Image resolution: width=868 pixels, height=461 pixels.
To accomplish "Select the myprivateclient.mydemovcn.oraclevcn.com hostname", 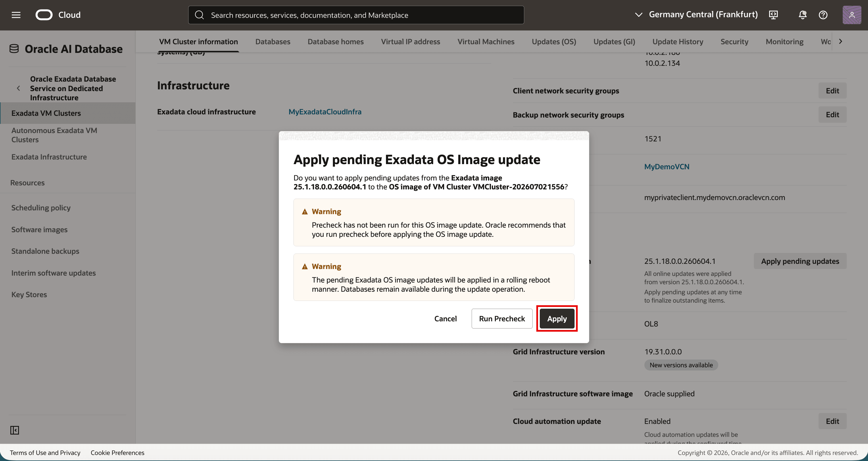I will pos(714,197).
